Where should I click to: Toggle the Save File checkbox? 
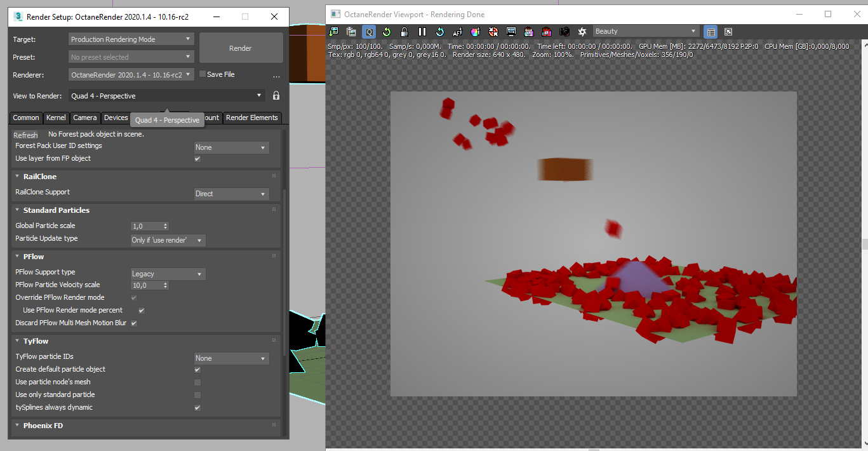click(203, 74)
